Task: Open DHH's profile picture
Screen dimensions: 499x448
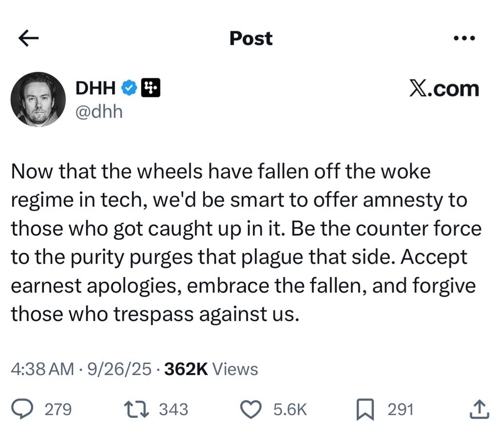Action: [38, 99]
